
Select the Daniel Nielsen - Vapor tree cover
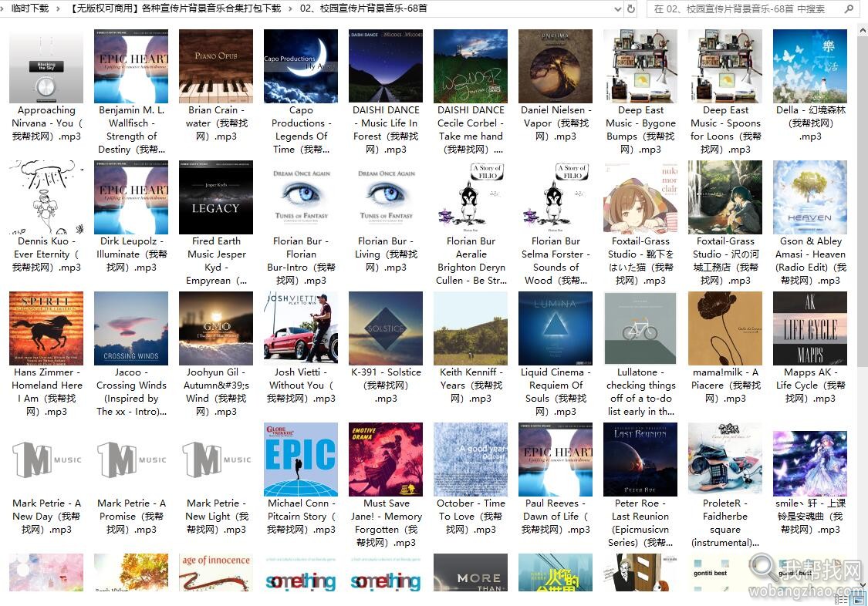(x=556, y=66)
